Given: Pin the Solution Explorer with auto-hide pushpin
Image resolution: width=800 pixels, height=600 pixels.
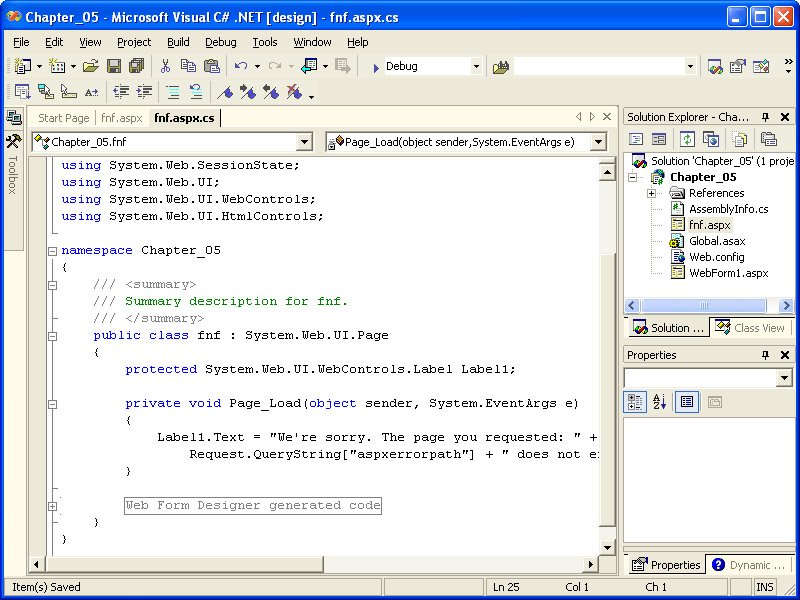Looking at the screenshot, I should click(x=766, y=117).
